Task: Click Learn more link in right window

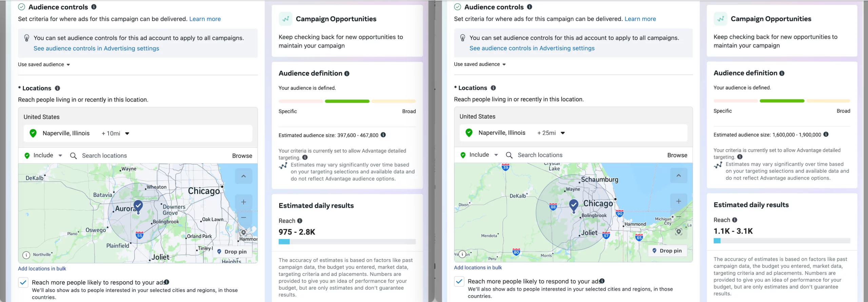Action: pyautogui.click(x=640, y=19)
